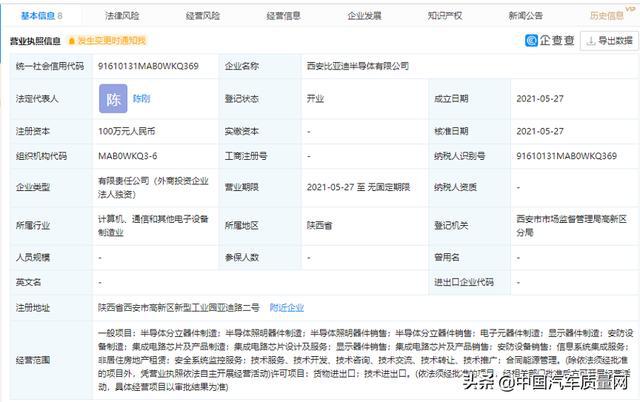Switch to the 法律风险 tab

(x=122, y=16)
